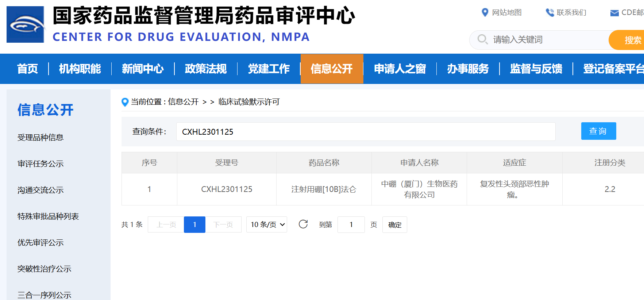Open 优先审评公示 in the sidebar

41,243
